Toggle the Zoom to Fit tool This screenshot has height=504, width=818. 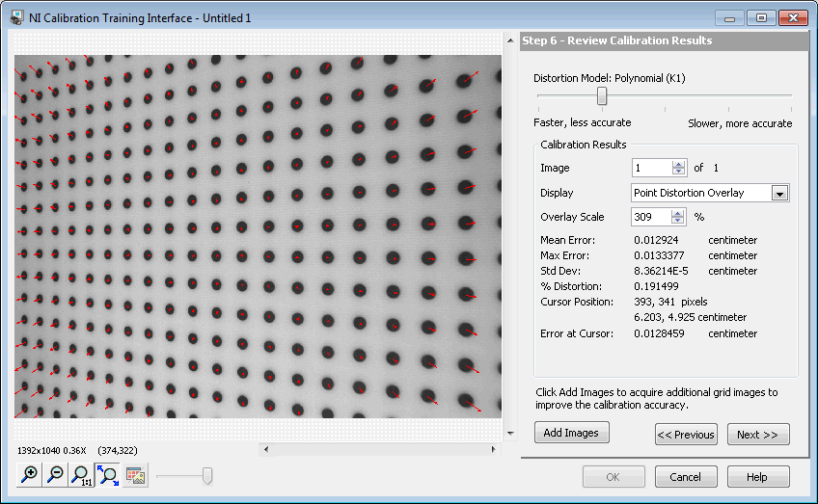108,475
